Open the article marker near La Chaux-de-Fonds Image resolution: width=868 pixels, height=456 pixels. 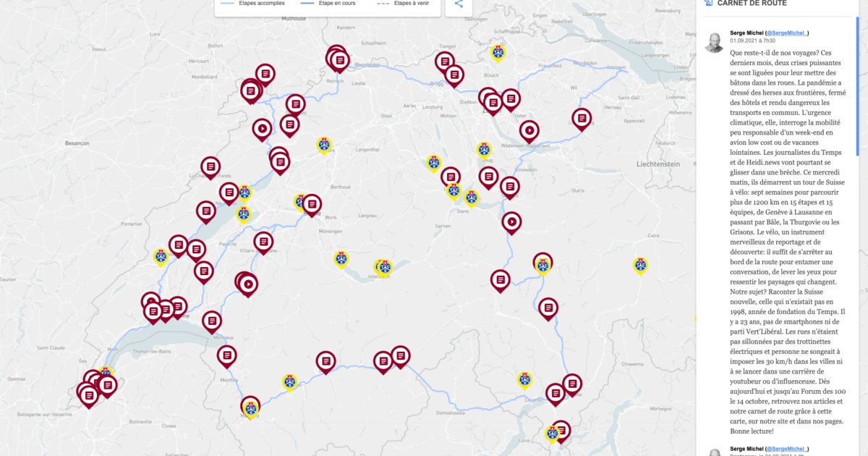tap(210, 167)
